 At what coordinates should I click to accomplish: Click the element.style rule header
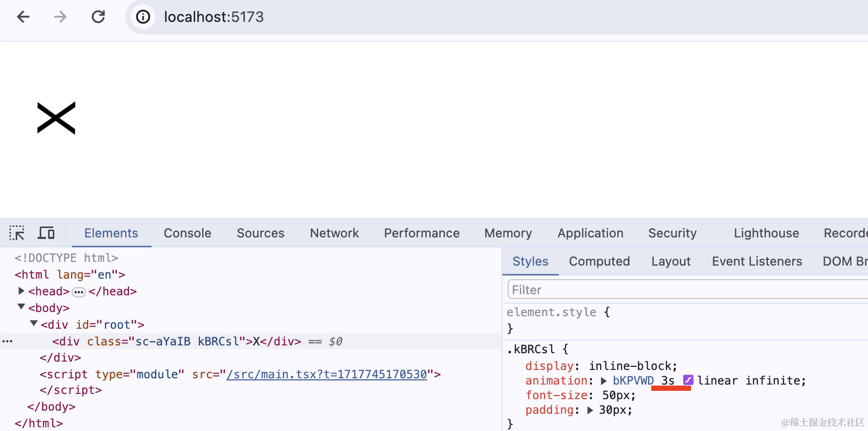click(x=552, y=312)
